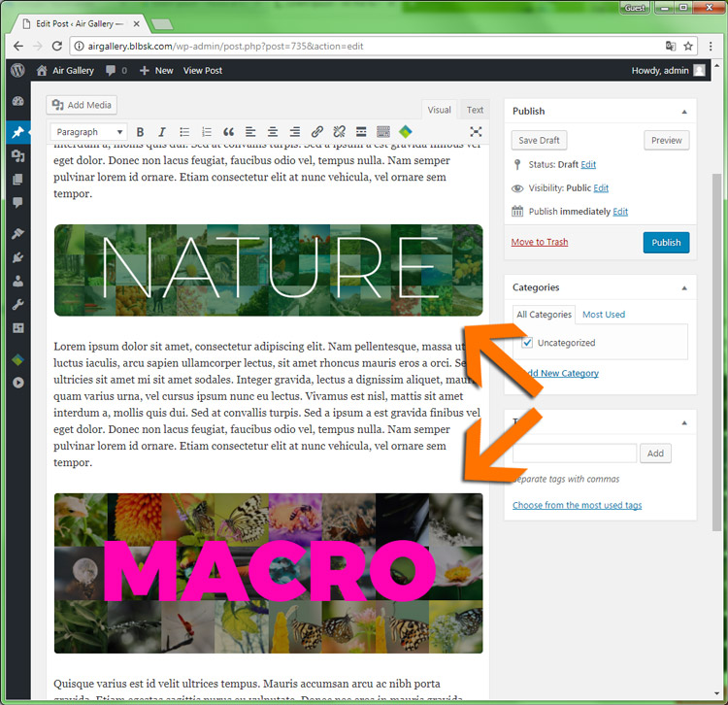The height and width of the screenshot is (705, 728).
Task: Insert Read More tag
Action: 361,132
